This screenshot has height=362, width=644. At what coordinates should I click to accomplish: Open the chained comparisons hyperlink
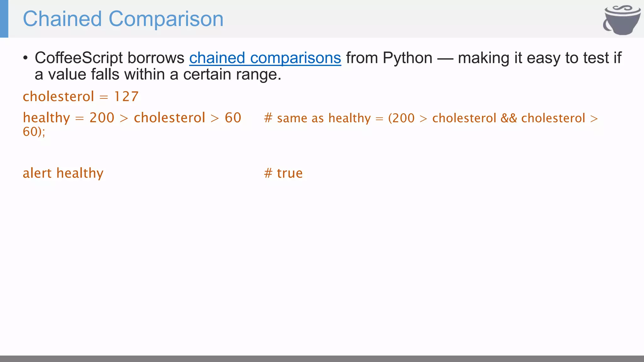point(265,58)
